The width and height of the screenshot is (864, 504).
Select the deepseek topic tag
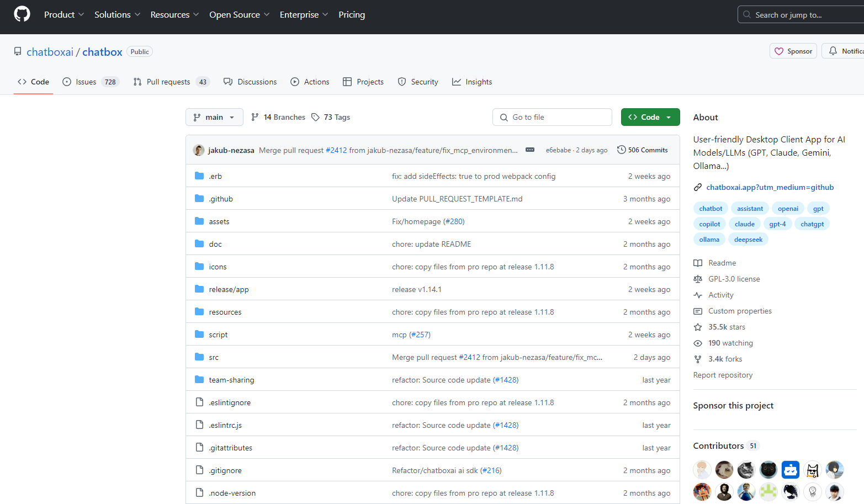(748, 240)
